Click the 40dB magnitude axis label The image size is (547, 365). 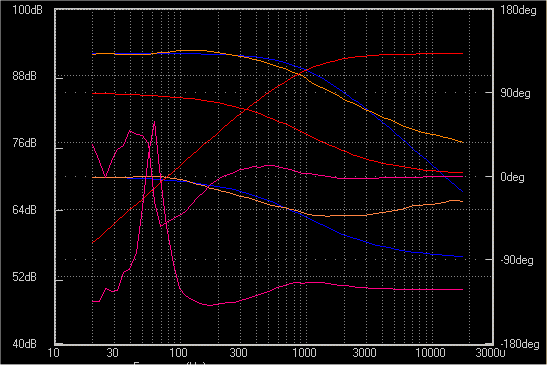[x=24, y=344]
